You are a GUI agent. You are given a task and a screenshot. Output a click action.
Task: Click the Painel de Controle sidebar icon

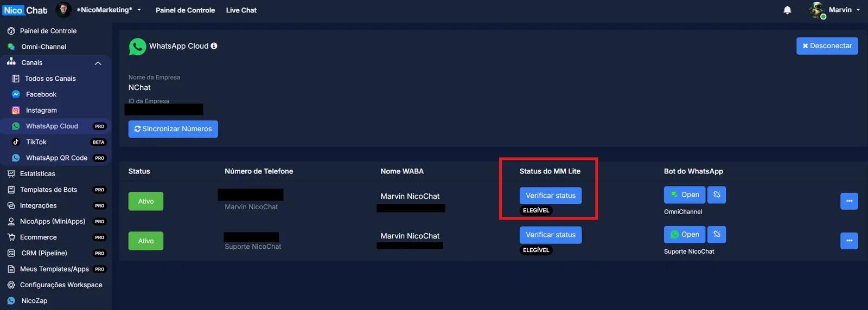11,31
